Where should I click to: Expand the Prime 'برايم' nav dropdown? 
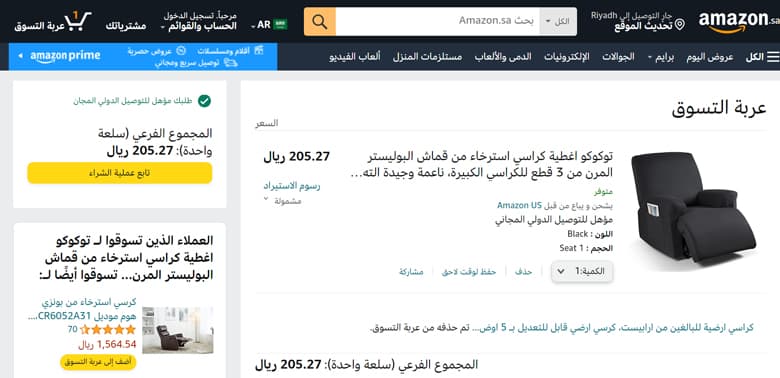pos(661,57)
